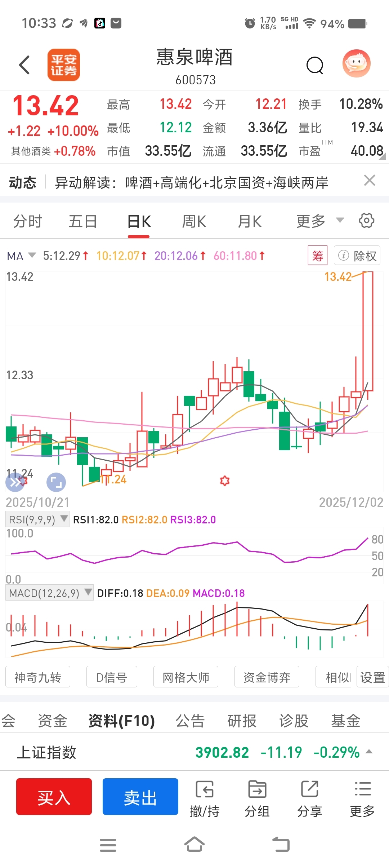The height and width of the screenshot is (868, 389).
Task: Open the 诊股 tab
Action: (x=294, y=721)
